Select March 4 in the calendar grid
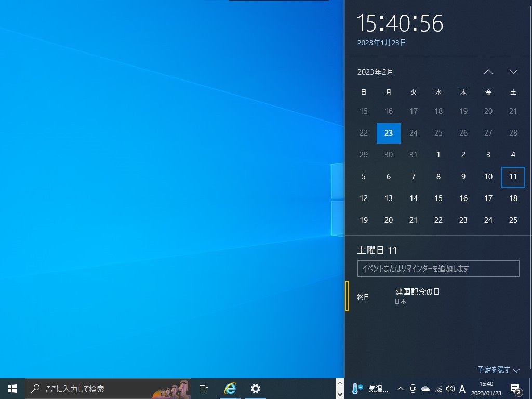The image size is (532, 399). coord(513,154)
